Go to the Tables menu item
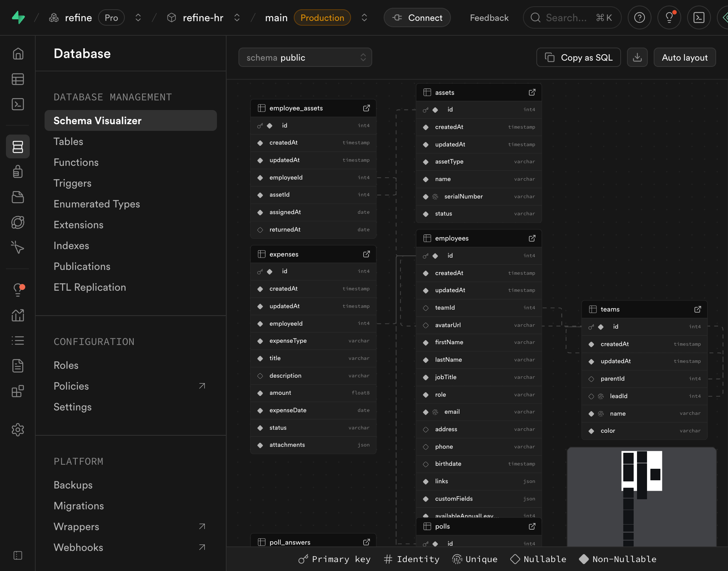The height and width of the screenshot is (571, 728). point(68,141)
